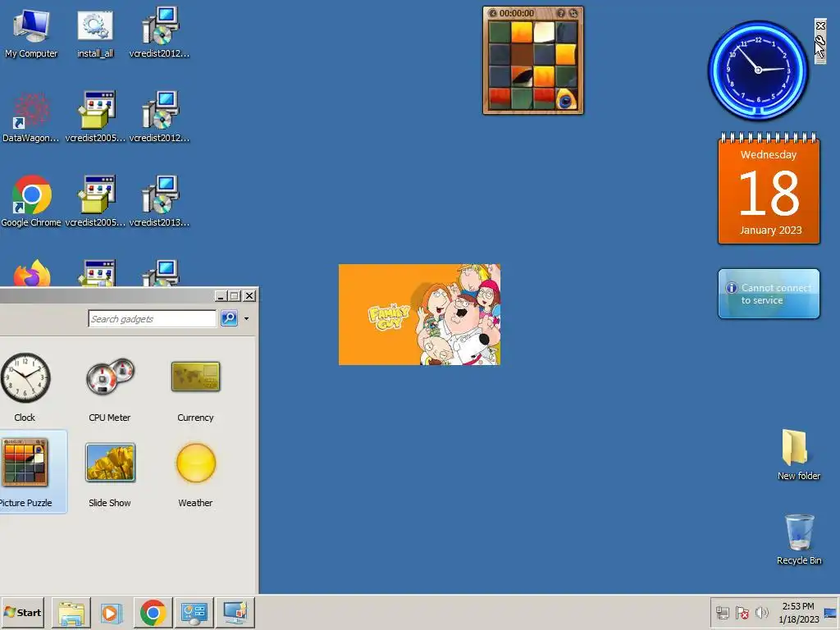Click the Family Guy slideshow image
The width and height of the screenshot is (840, 630).
(x=419, y=314)
